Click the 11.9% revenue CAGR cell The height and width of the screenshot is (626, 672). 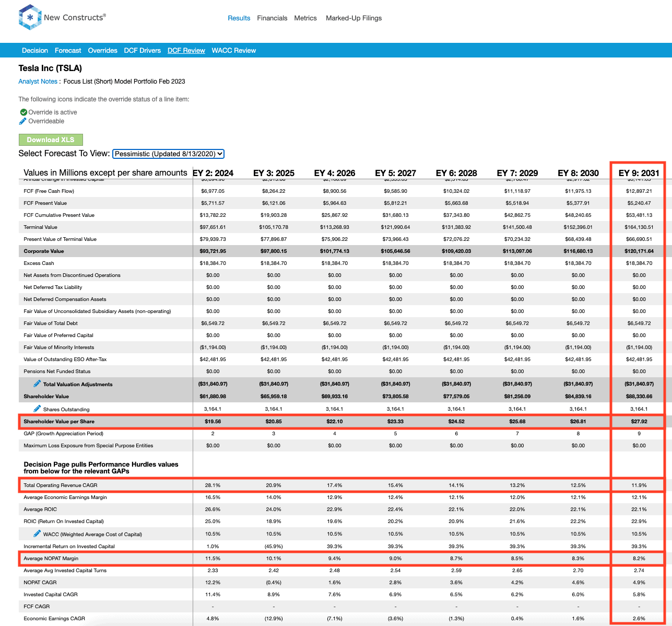pos(639,485)
